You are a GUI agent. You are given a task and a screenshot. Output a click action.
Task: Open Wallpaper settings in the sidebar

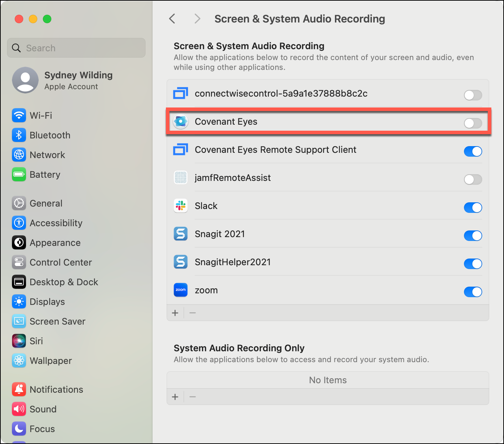coord(51,360)
